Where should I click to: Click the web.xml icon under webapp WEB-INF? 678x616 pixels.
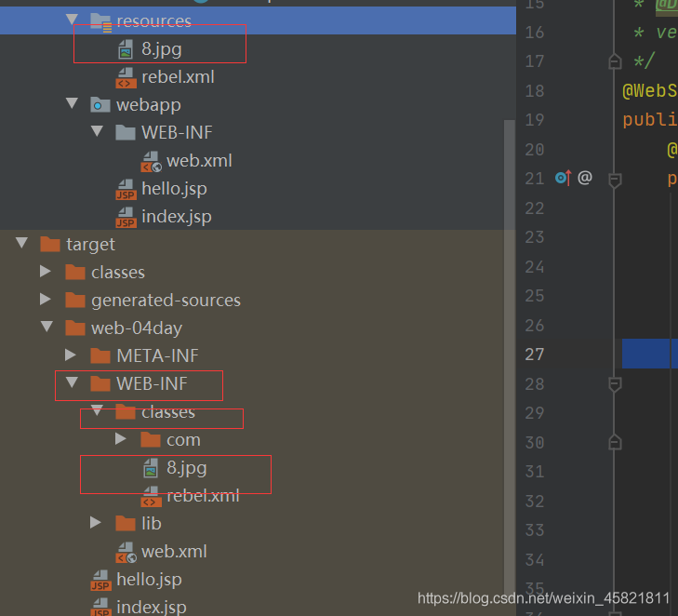(151, 161)
